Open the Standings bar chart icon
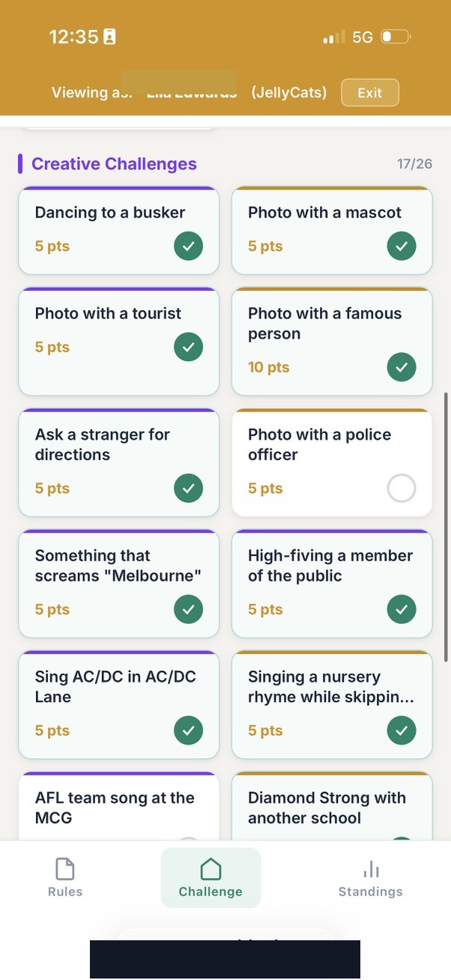This screenshot has width=451, height=980. tap(371, 869)
